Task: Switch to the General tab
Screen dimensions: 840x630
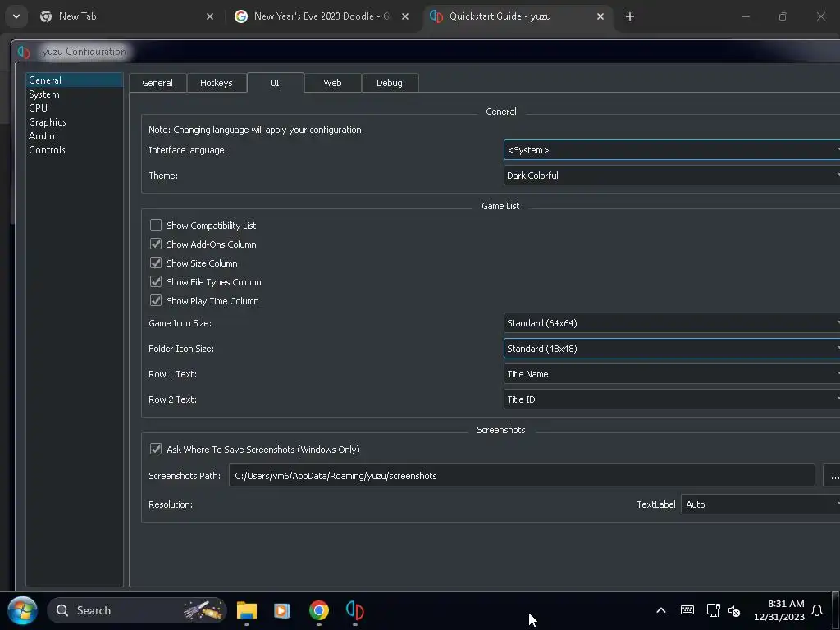Action: (x=157, y=83)
